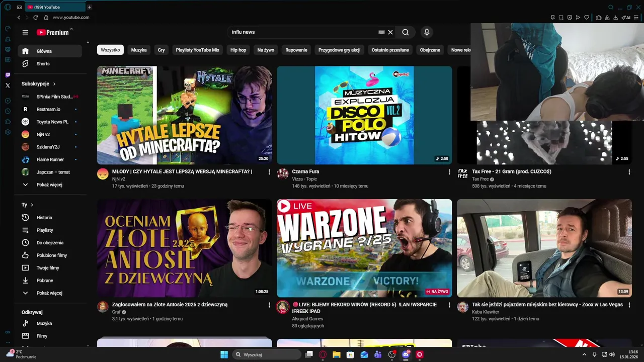Image resolution: width=644 pixels, height=362 pixels.
Task: Open the browser tab search magnifier
Action: pyautogui.click(x=611, y=7)
